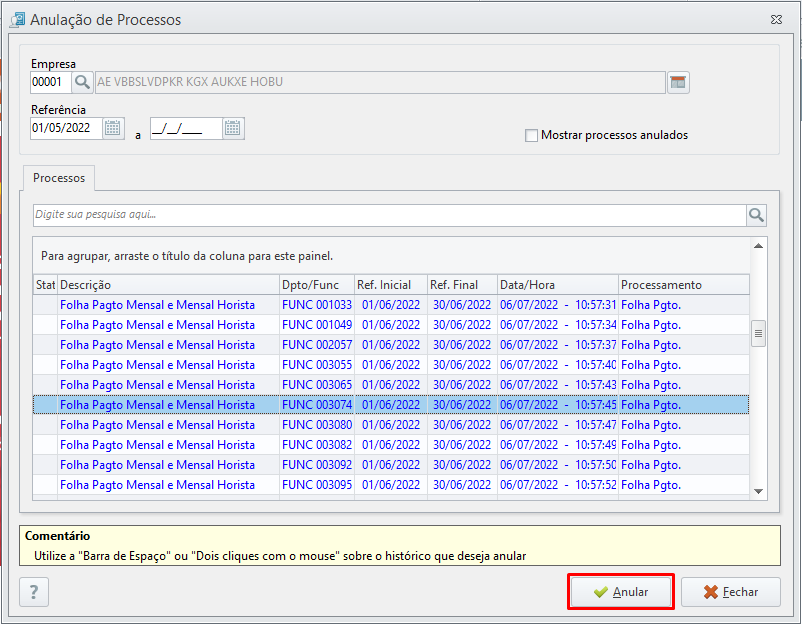The height and width of the screenshot is (624, 802).
Task: Click the Fechar button
Action: (x=731, y=592)
